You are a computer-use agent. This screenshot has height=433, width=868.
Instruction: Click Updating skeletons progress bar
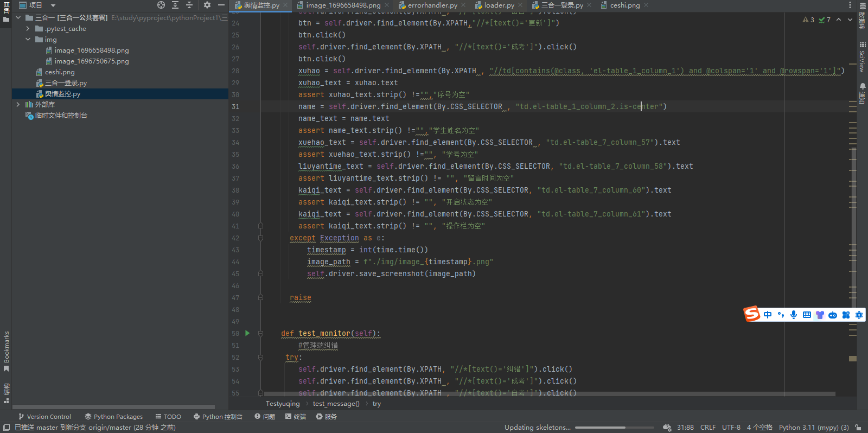click(615, 428)
